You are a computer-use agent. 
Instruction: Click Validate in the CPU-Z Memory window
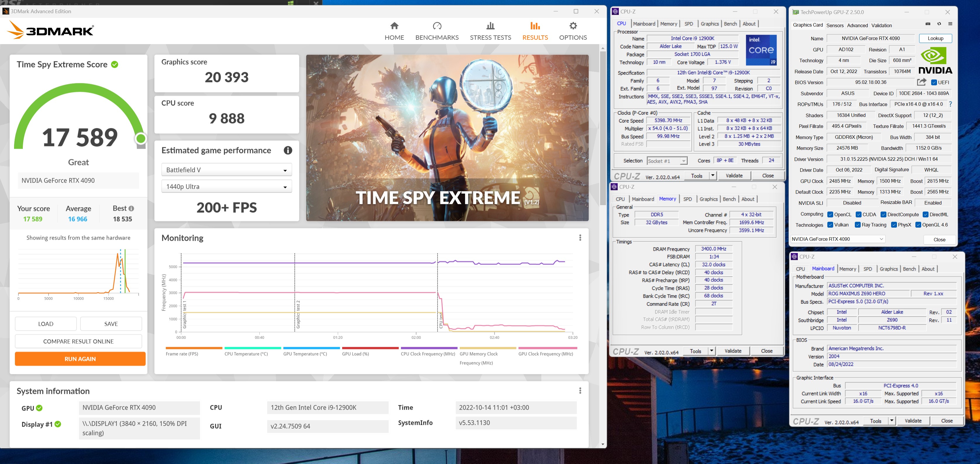[733, 351]
